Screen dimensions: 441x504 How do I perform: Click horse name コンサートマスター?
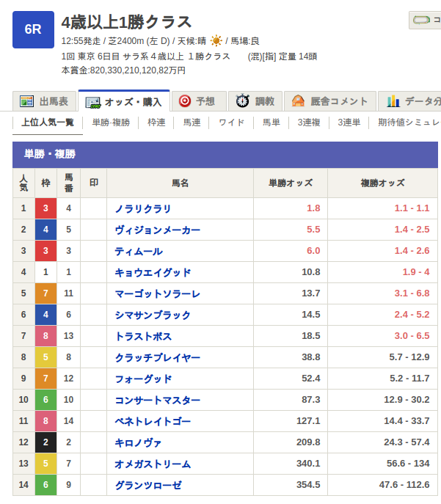click(x=157, y=400)
